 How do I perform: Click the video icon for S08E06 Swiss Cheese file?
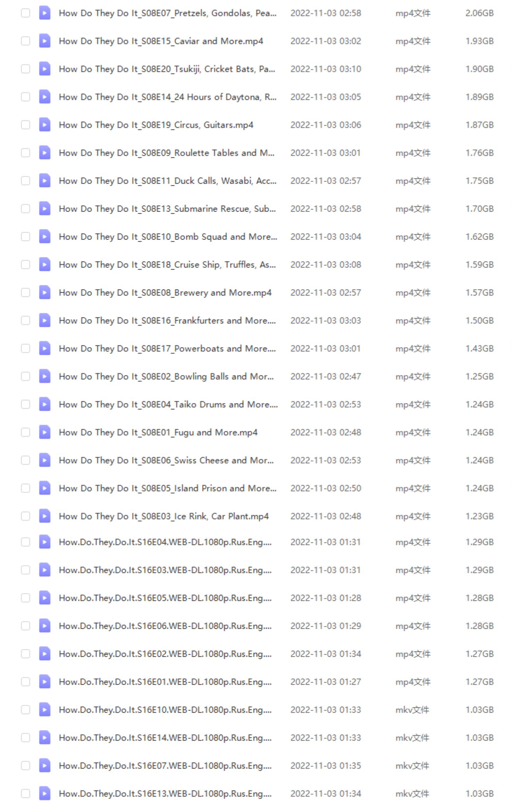pyautogui.click(x=44, y=461)
